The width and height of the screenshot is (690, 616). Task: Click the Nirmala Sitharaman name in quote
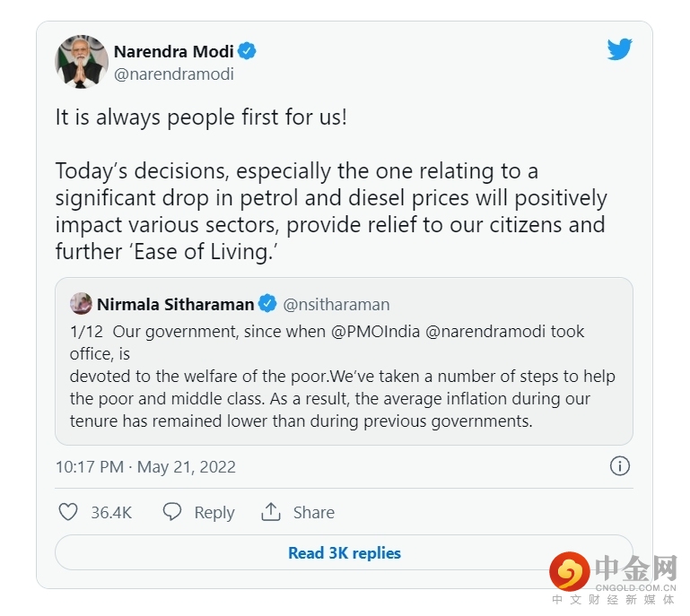pos(175,304)
